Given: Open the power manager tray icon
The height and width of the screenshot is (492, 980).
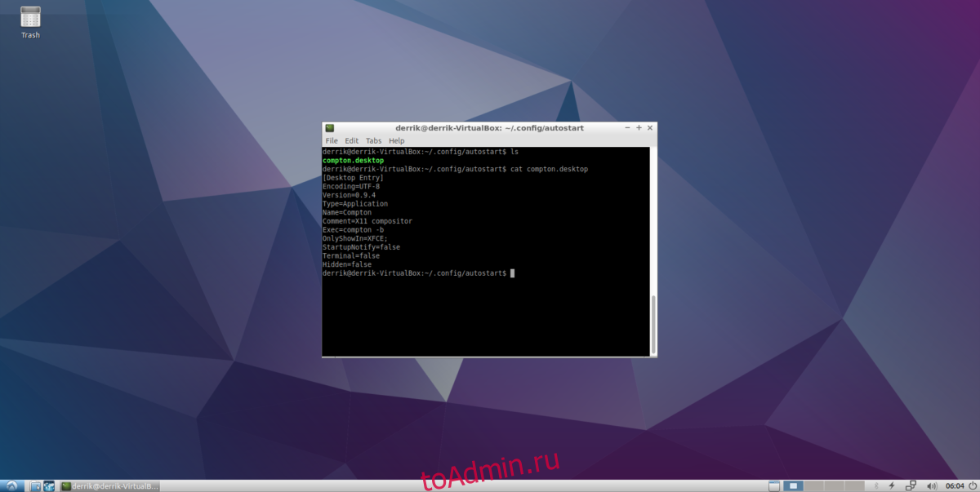Looking at the screenshot, I should point(892,486).
